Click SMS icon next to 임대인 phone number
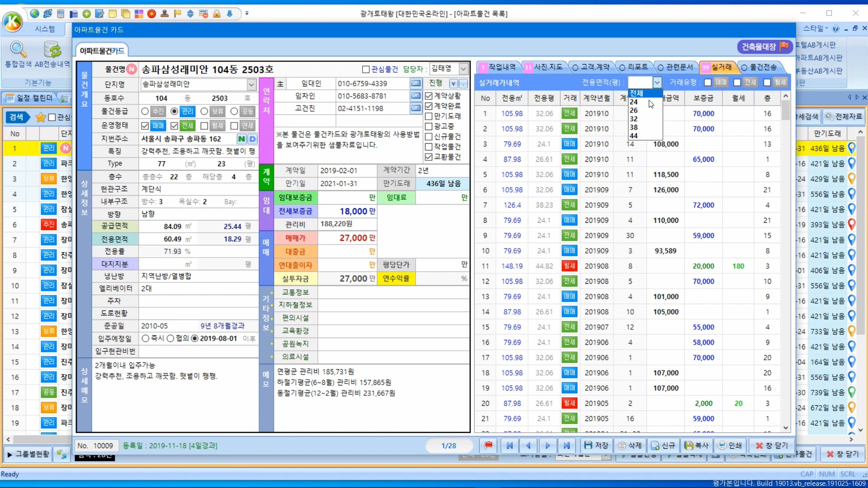 [x=415, y=84]
